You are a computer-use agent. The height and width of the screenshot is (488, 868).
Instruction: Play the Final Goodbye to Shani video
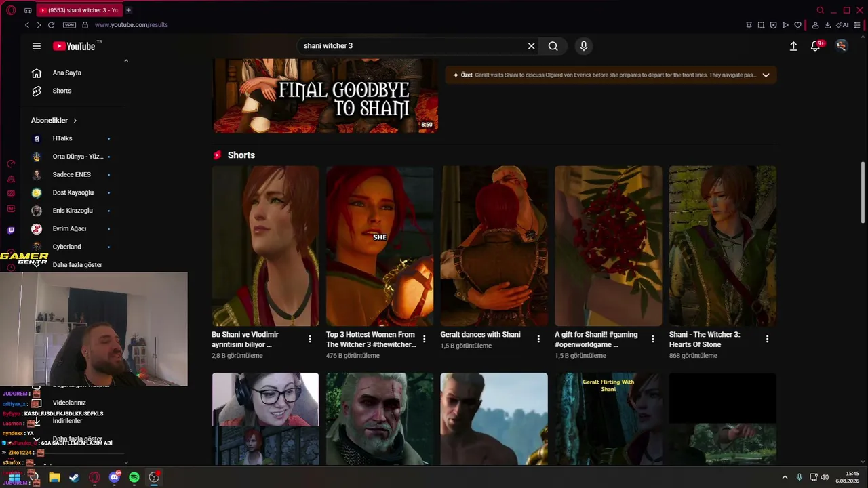pos(325,96)
